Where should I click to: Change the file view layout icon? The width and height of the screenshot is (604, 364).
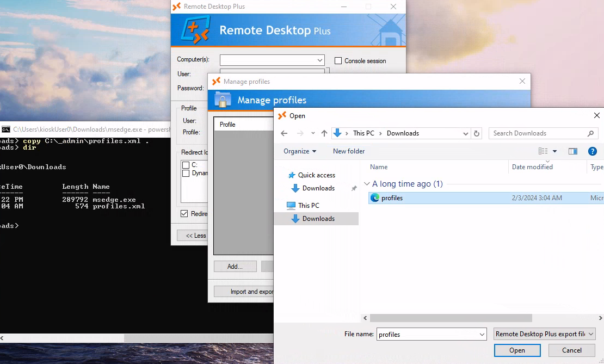543,151
